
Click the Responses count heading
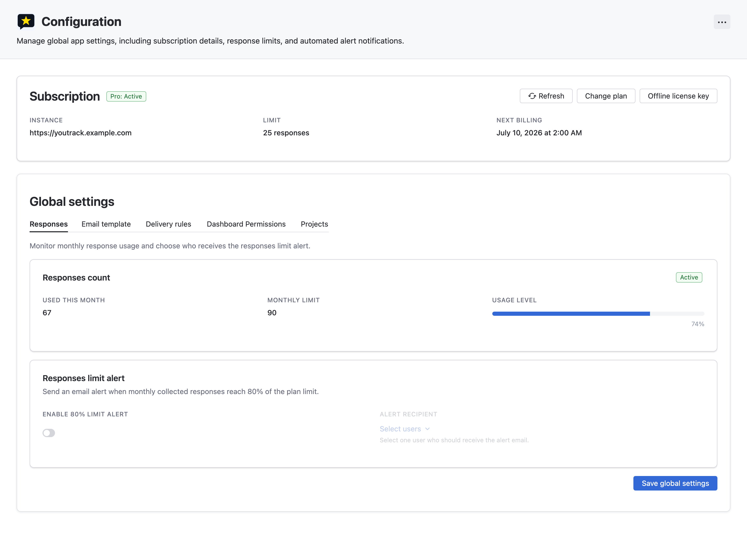click(x=76, y=278)
